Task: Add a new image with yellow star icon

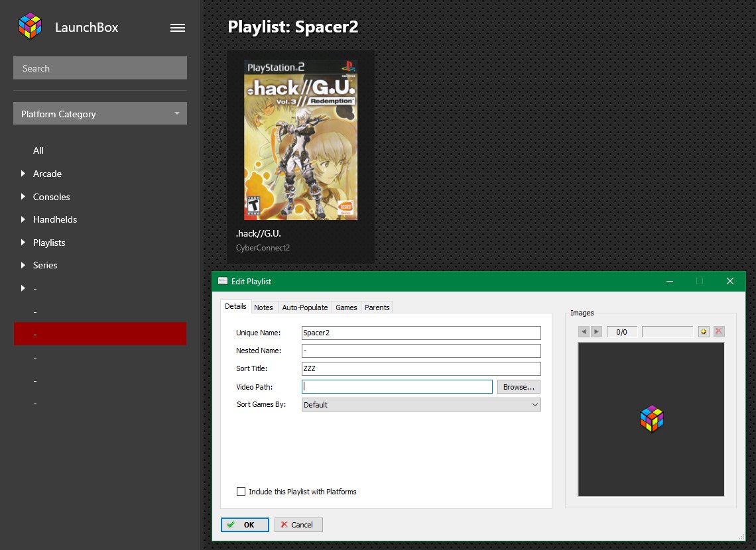Action: [x=704, y=332]
